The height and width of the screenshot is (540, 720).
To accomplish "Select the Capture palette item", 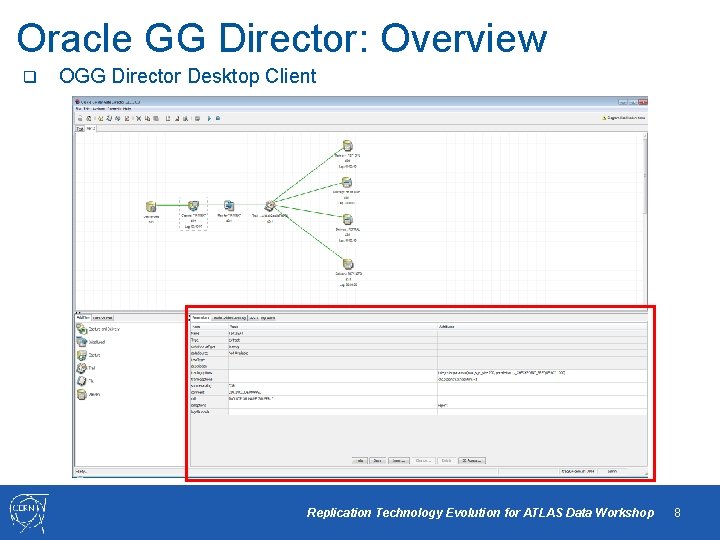I will pyautogui.click(x=88, y=355).
